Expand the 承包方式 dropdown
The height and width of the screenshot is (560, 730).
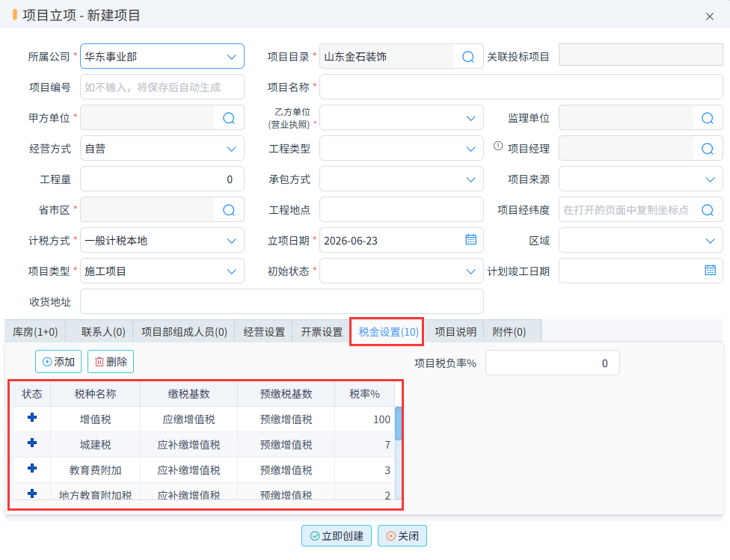pos(470,179)
